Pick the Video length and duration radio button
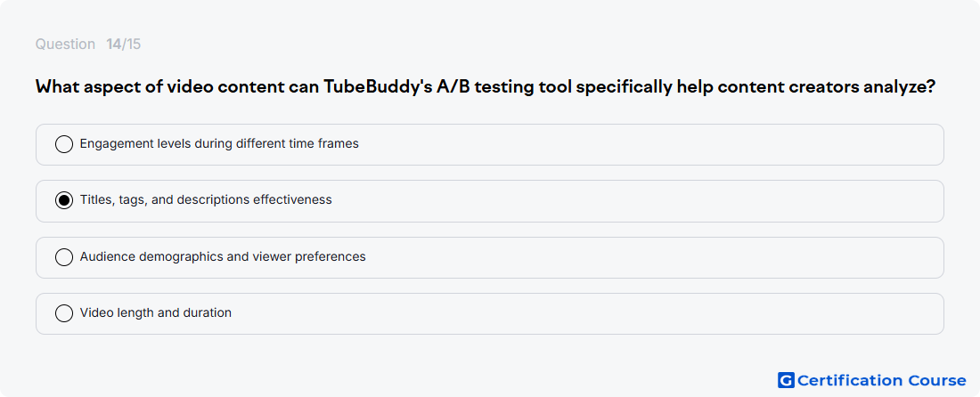Screen dimensions: 980x397 64,313
